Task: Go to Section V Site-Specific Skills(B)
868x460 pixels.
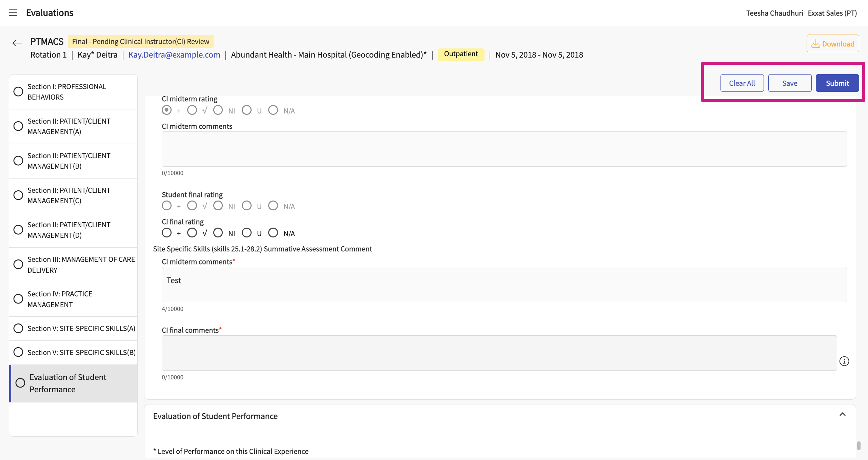Action: (81, 352)
